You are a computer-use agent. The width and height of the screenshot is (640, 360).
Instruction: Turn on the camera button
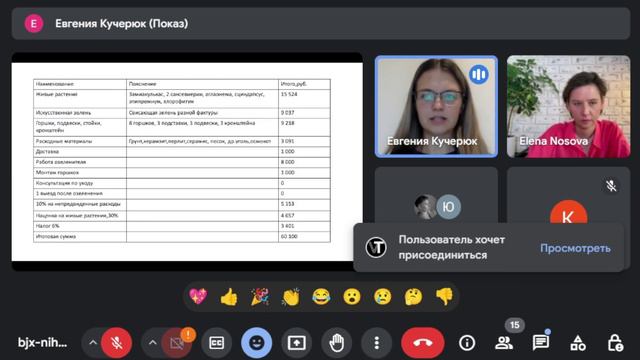pyautogui.click(x=176, y=343)
